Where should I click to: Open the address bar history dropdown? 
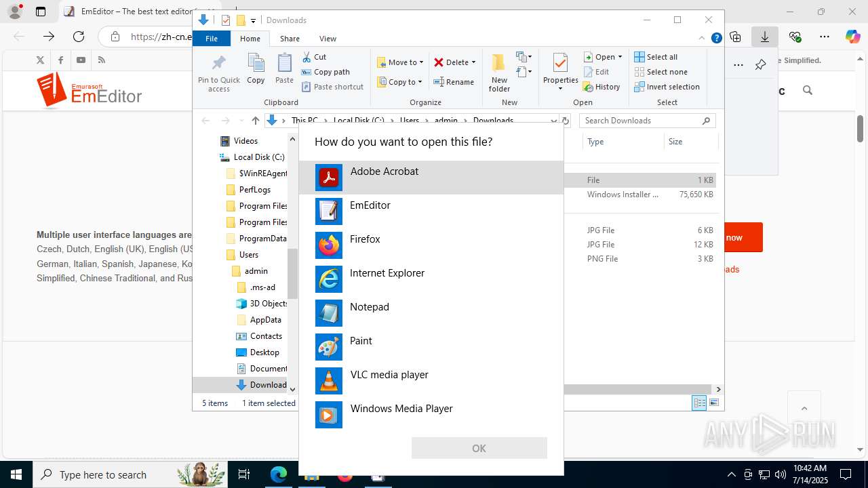[x=554, y=121]
